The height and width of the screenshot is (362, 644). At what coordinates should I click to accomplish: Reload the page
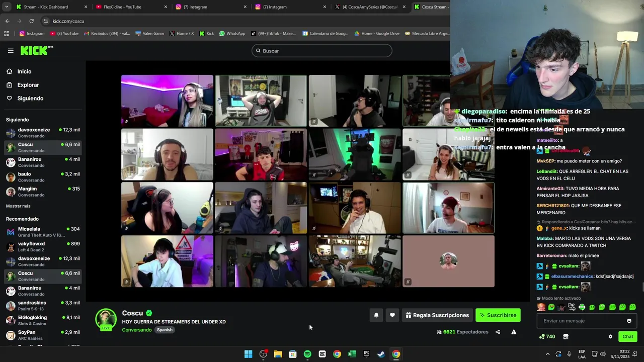point(31,21)
